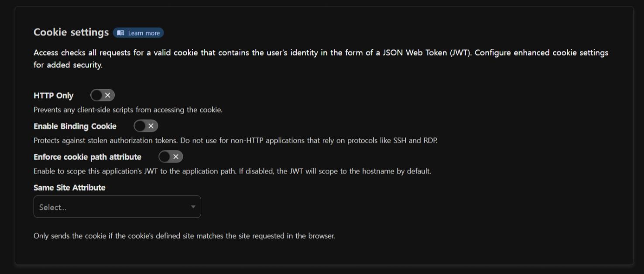The width and height of the screenshot is (644, 274).
Task: Open the Same Site Attribute dropdown
Action: (x=117, y=207)
